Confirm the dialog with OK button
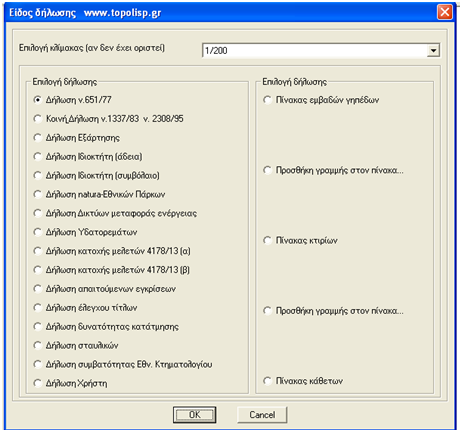 [x=195, y=415]
